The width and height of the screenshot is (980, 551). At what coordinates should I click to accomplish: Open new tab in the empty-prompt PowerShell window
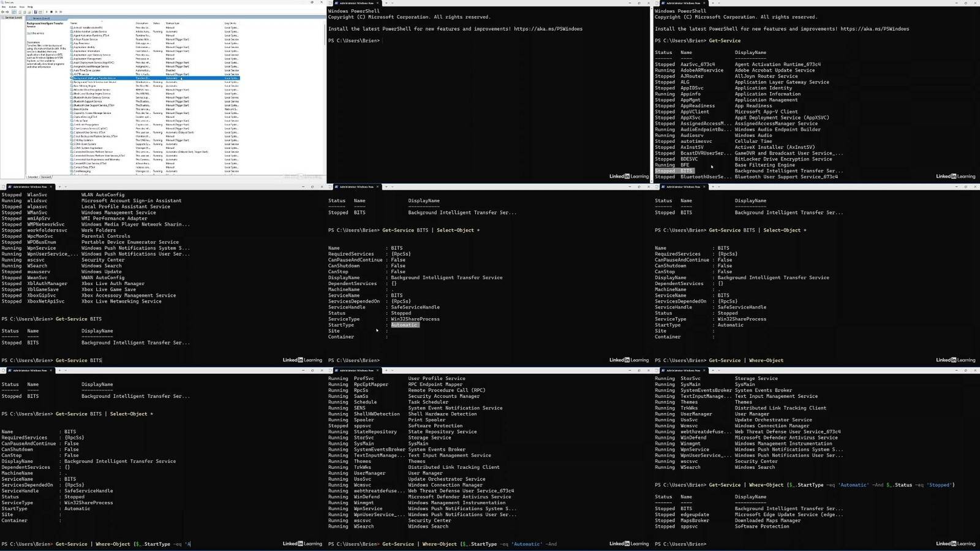click(x=386, y=3)
